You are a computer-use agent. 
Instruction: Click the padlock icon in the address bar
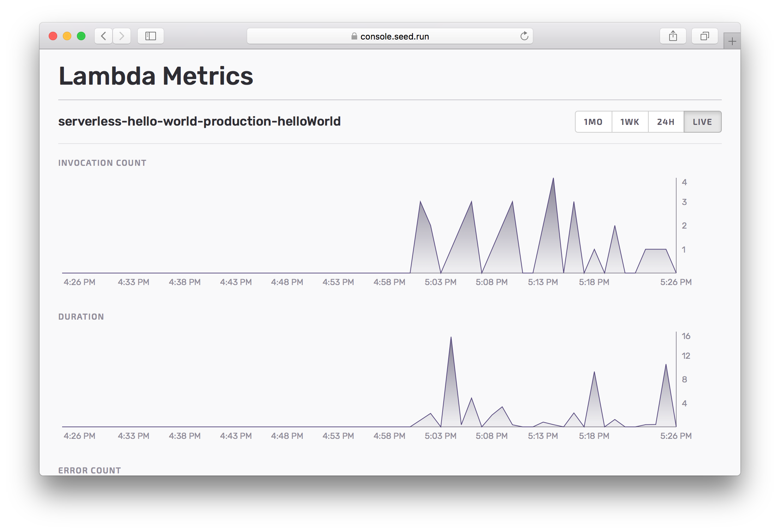pyautogui.click(x=354, y=36)
